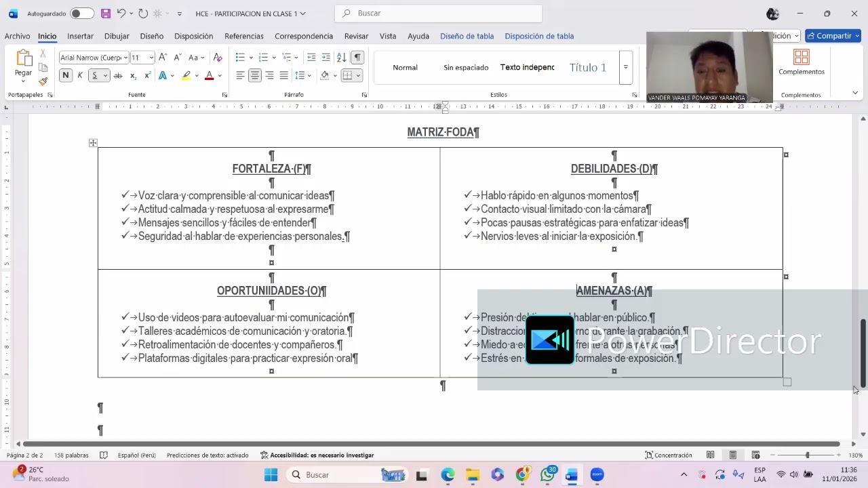Clear all formatting with the eraser A icon

(218, 58)
